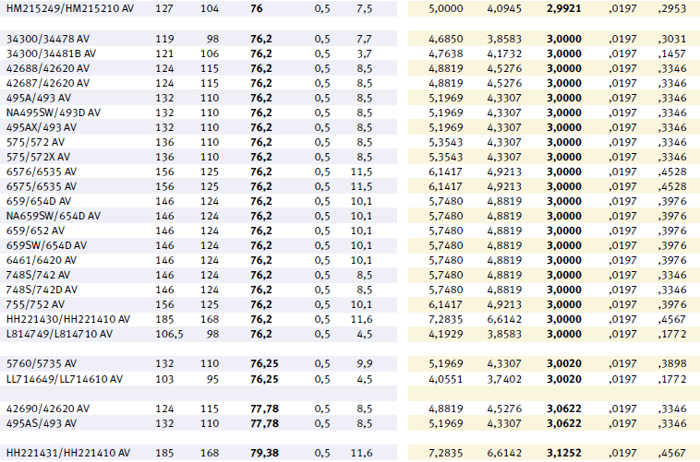700x462 pixels.
Task: Click part number 748S/742 AV
Action: click(x=38, y=275)
